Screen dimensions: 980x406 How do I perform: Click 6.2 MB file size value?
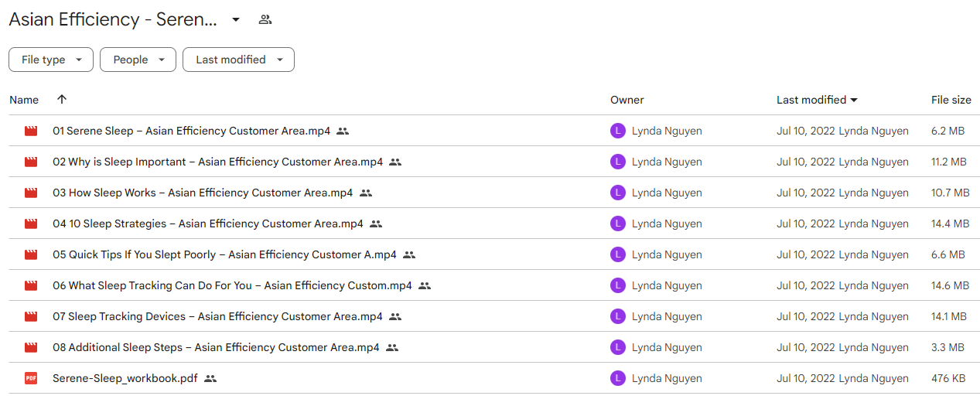(x=948, y=131)
